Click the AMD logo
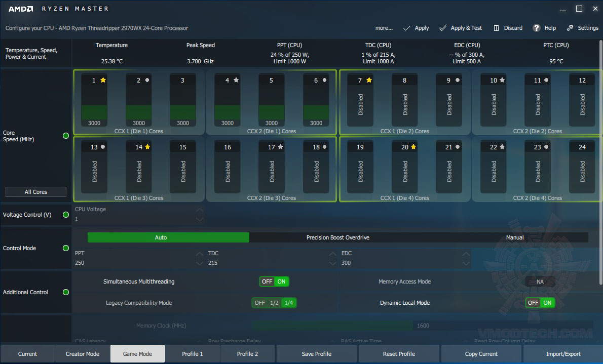This screenshot has width=603, height=364. coord(21,9)
